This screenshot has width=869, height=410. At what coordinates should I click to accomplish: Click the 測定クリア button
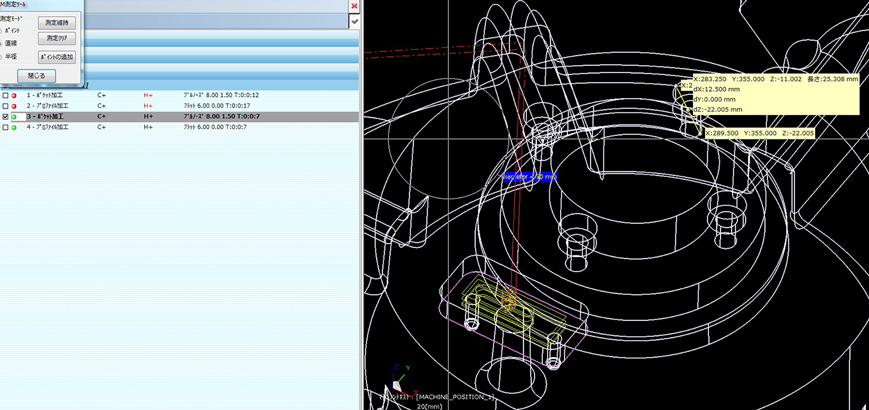(x=57, y=38)
